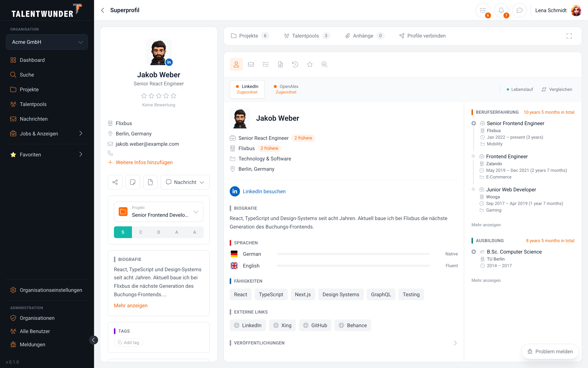Open the Behance external link
The width and height of the screenshot is (588, 368).
click(353, 325)
